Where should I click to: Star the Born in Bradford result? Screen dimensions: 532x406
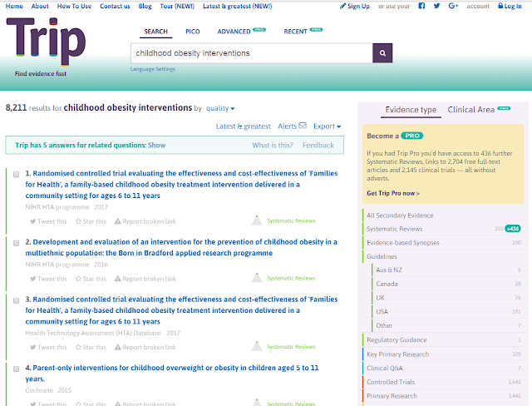(x=91, y=279)
